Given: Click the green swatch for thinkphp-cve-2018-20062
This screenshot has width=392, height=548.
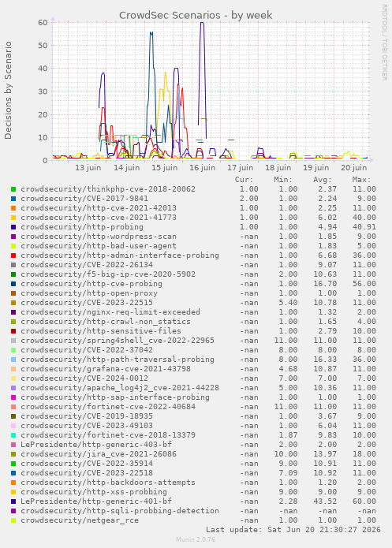Looking at the screenshot, I should click(x=13, y=189).
